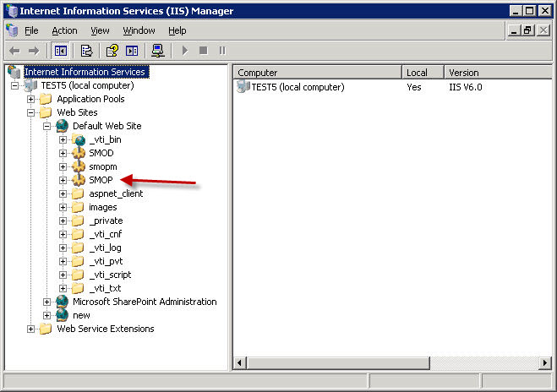Screen dimensions: 557x392
Task: Open the Action menu
Action: coord(64,30)
